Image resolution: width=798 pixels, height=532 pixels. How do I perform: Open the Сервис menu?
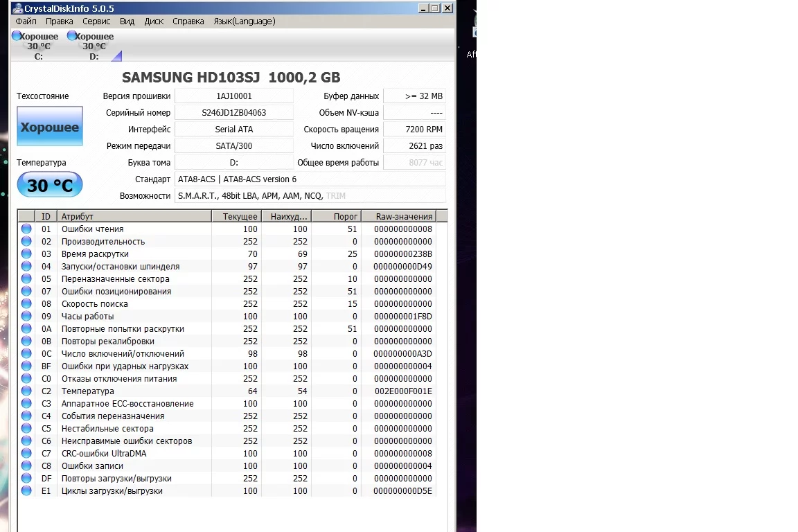[96, 21]
